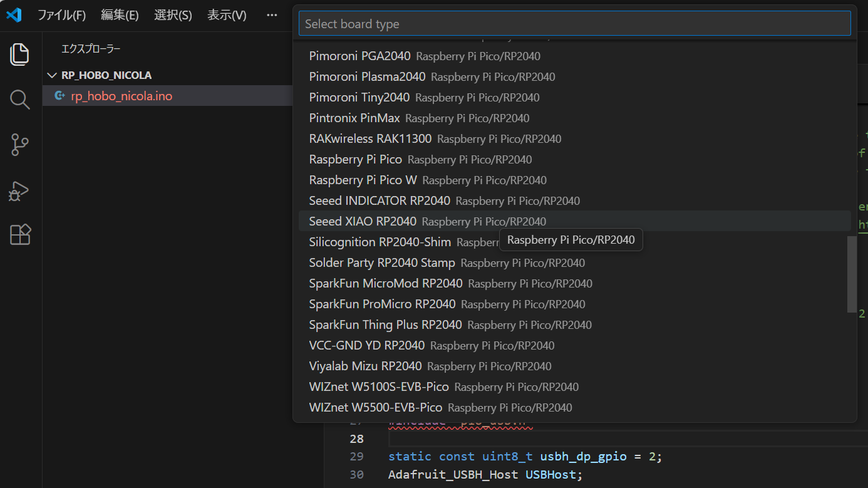This screenshot has height=488, width=868.
Task: Open the Extensions view icon
Action: coord(20,235)
